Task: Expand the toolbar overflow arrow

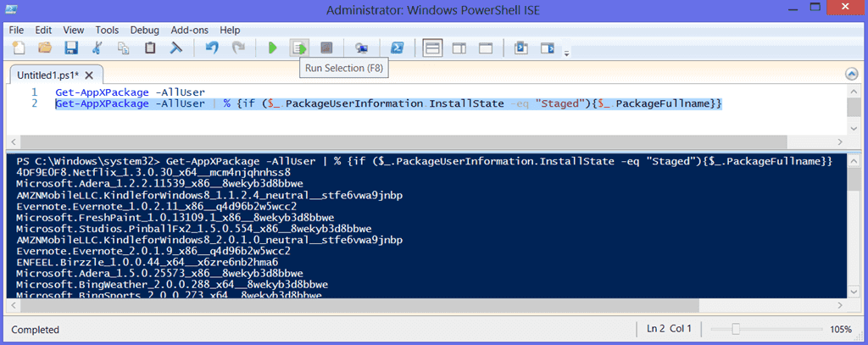Action: coord(565,53)
